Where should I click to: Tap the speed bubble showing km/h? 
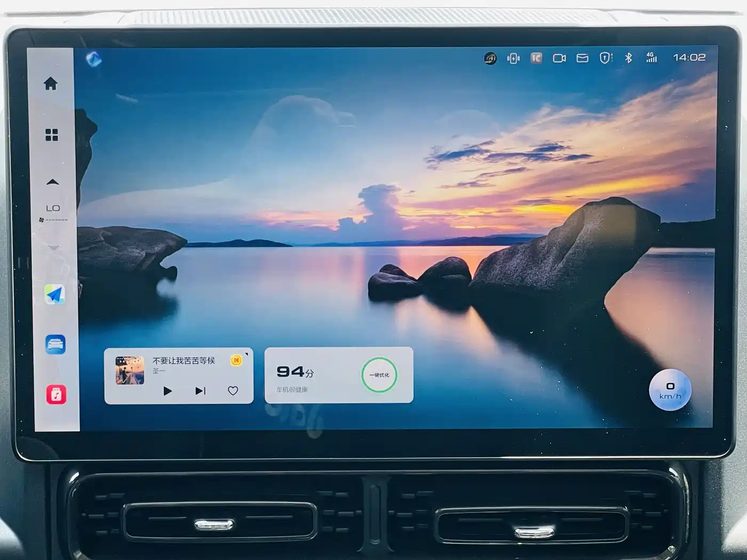point(670,391)
